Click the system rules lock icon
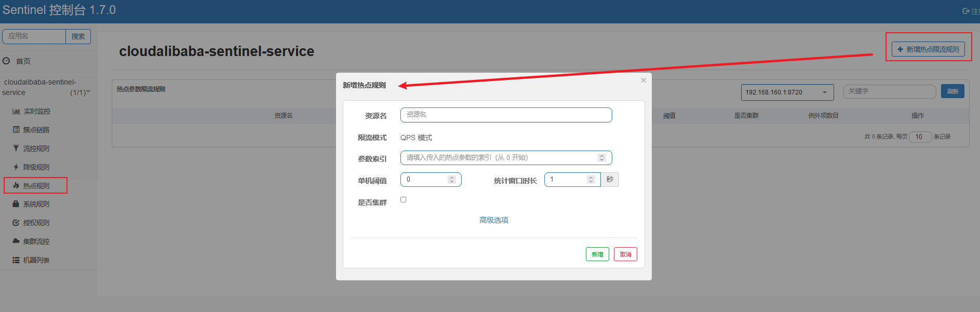The width and height of the screenshot is (980, 312). click(16, 204)
